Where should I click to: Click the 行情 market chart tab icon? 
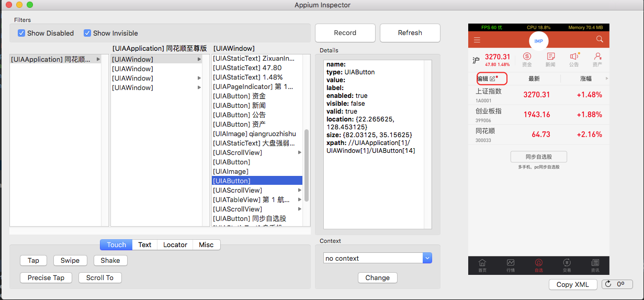(510, 262)
